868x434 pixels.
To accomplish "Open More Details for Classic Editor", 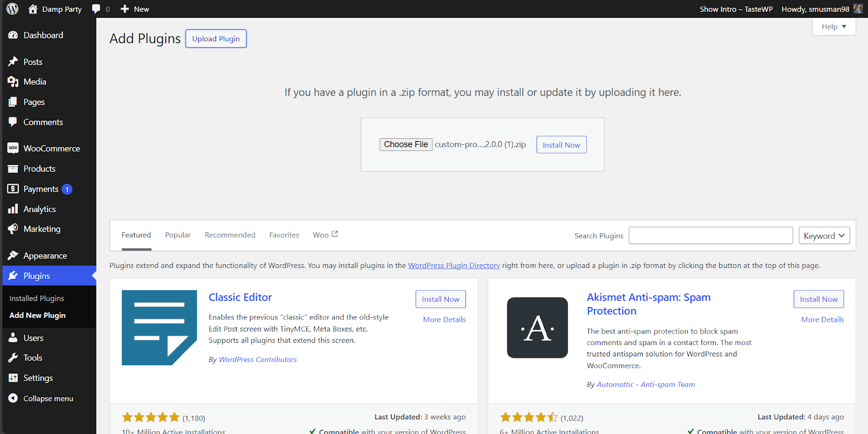I will [x=444, y=320].
